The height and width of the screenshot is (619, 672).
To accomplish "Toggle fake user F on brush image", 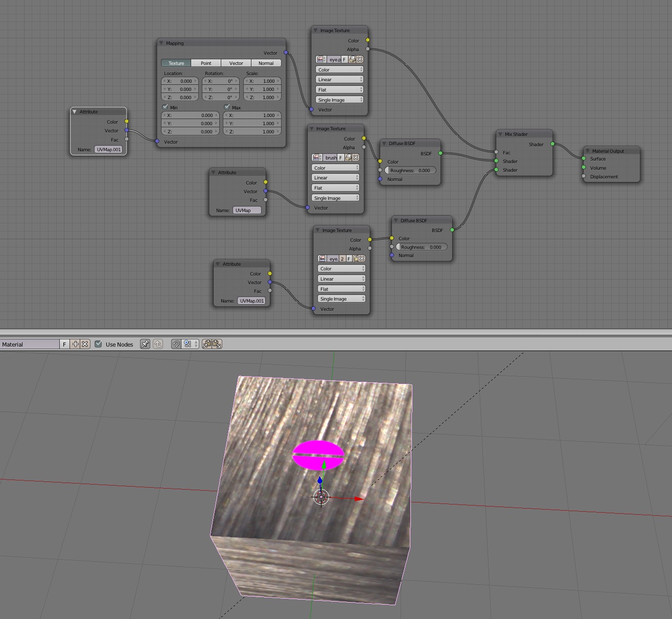I will pyautogui.click(x=341, y=157).
